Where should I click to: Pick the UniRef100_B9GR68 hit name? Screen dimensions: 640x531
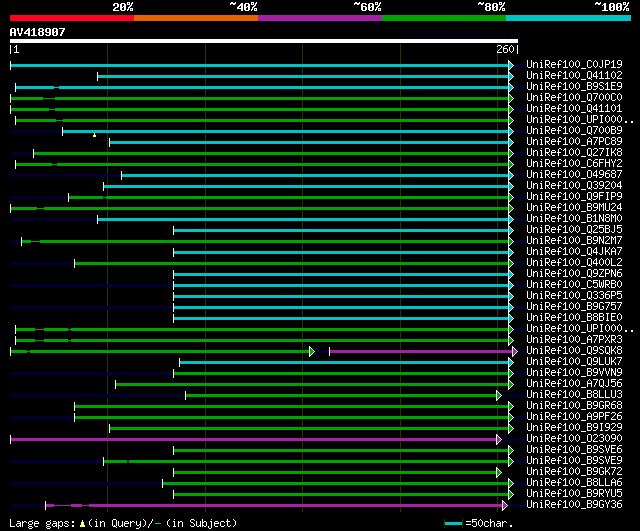574,406
